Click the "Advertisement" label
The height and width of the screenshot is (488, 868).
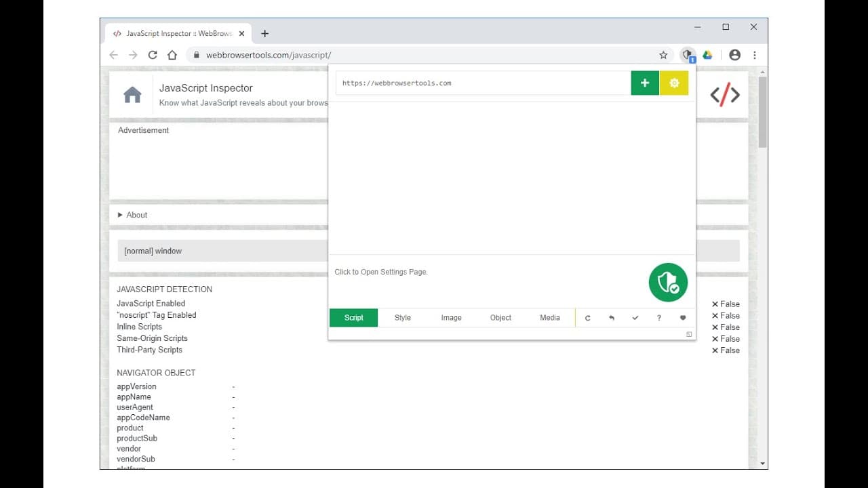[x=143, y=130]
